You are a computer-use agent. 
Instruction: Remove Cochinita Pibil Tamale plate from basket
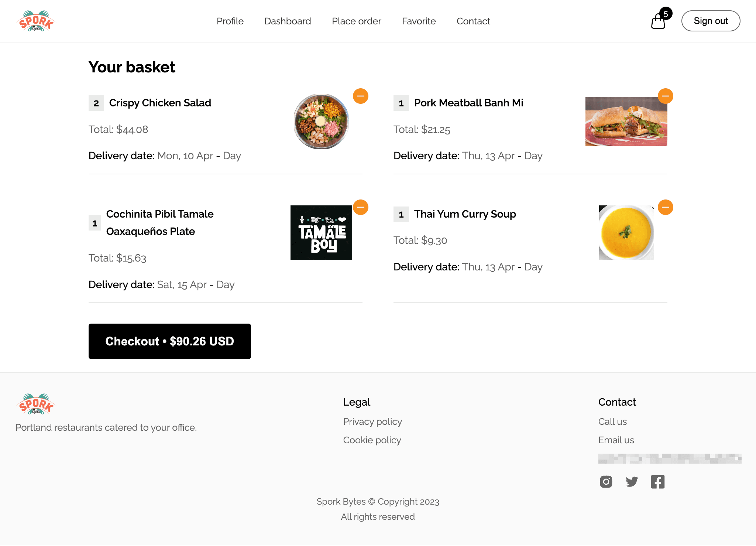(361, 207)
